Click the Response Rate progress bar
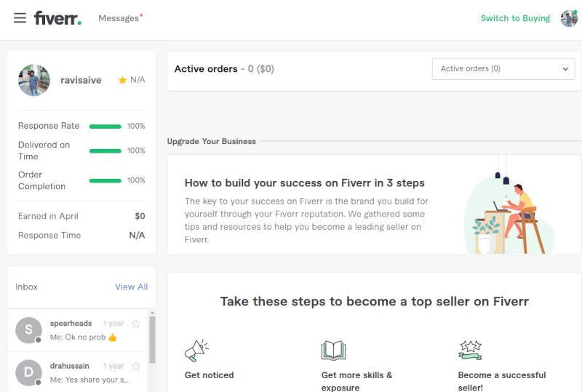 (105, 127)
